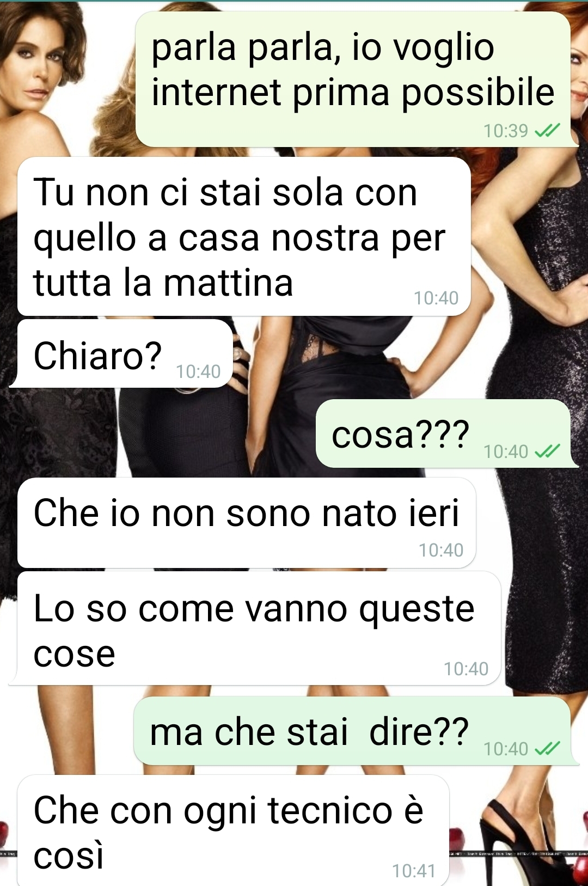The width and height of the screenshot is (588, 886).
Task: Select the 'Tu non ci stai sola' message
Action: [244, 236]
